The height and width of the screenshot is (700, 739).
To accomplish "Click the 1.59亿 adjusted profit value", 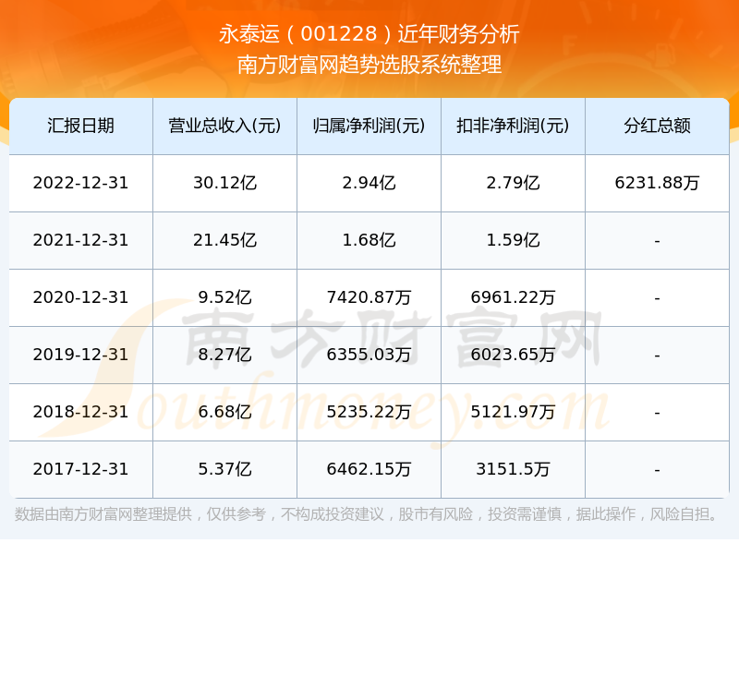I will [513, 240].
